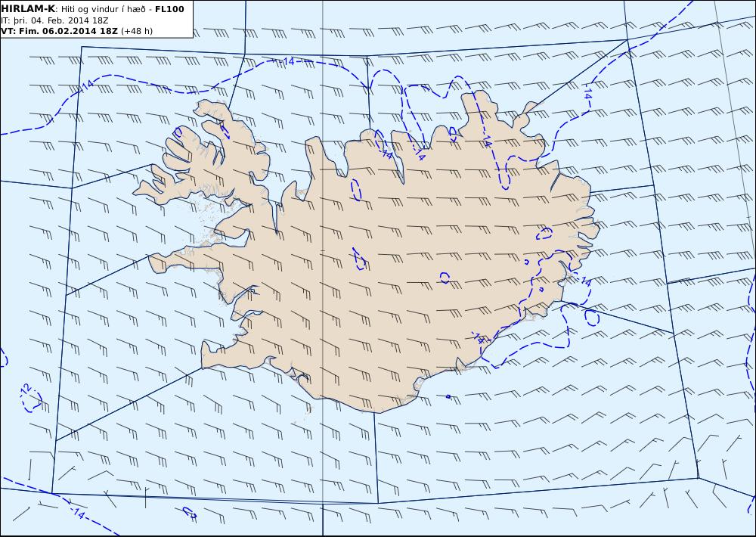Click the '12' temperature contour label
This screenshot has width=756, height=537.
(26, 389)
